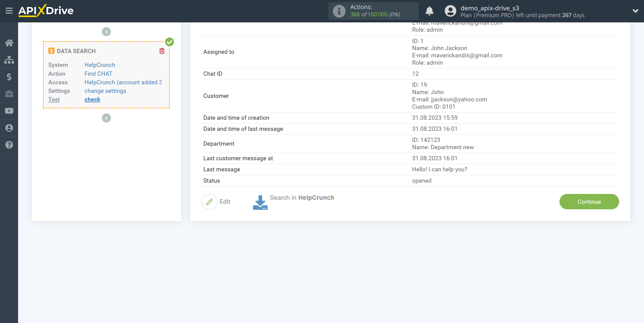Select the DATA SEARCH title
This screenshot has width=644, height=323.
click(x=76, y=51)
